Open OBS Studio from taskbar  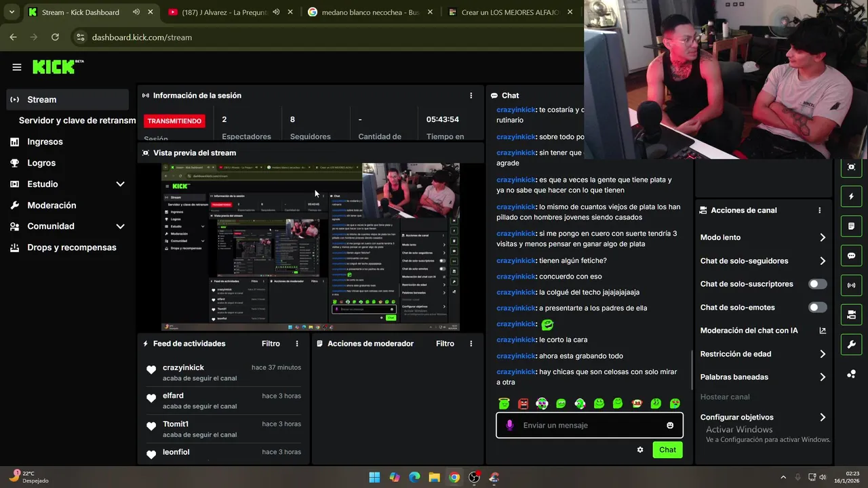coord(475,477)
